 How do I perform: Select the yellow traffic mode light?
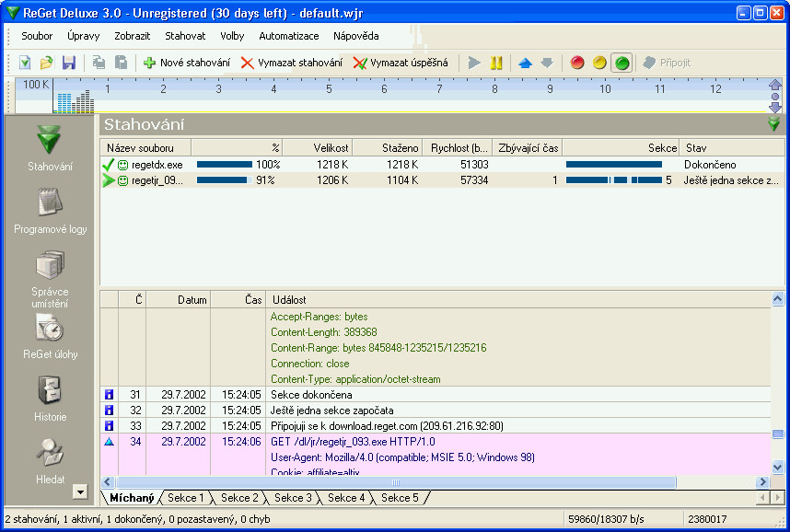tap(599, 63)
